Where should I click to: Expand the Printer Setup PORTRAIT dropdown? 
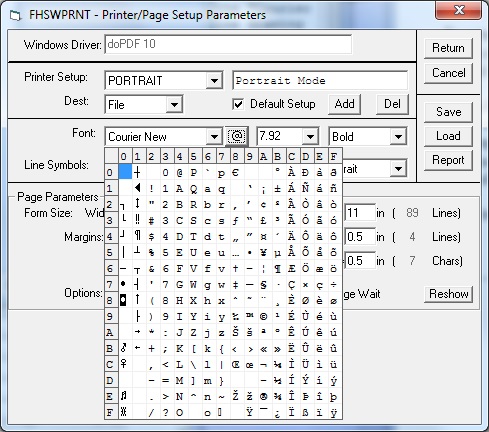pos(214,80)
